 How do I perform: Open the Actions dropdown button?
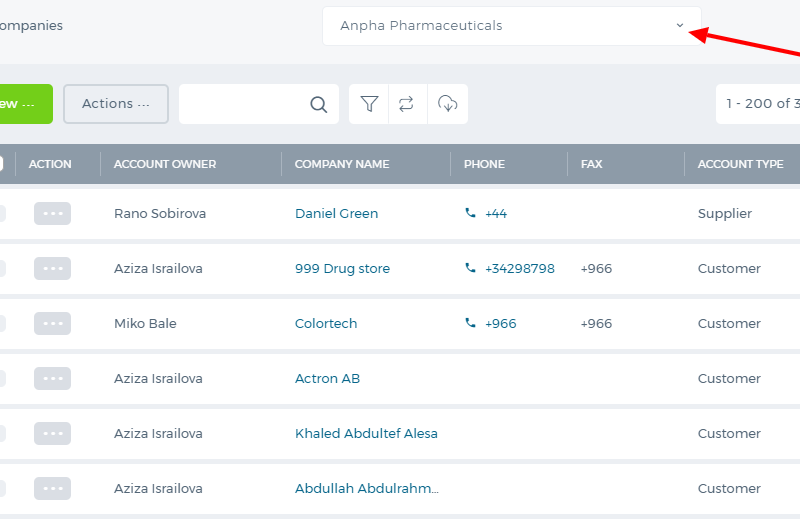[x=116, y=104]
